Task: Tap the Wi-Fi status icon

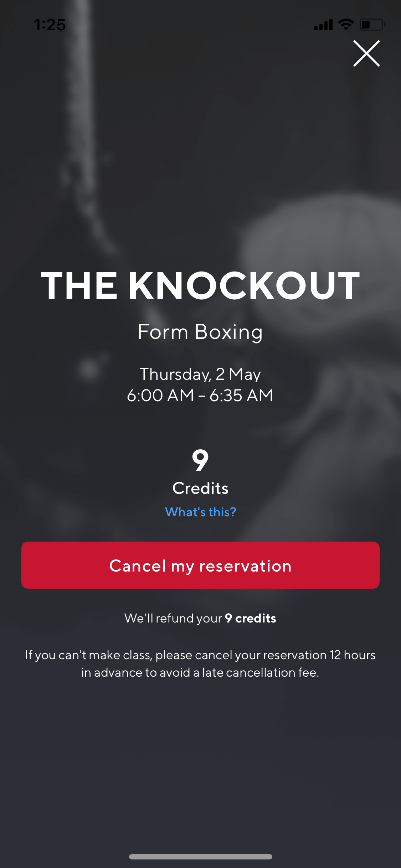Action: point(346,24)
